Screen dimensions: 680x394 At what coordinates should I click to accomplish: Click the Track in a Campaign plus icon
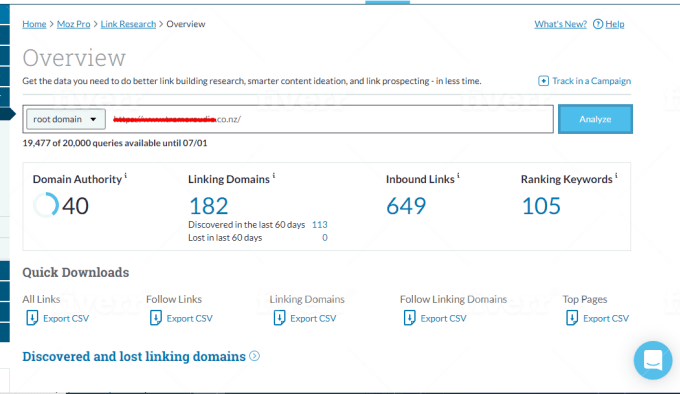pyautogui.click(x=543, y=81)
